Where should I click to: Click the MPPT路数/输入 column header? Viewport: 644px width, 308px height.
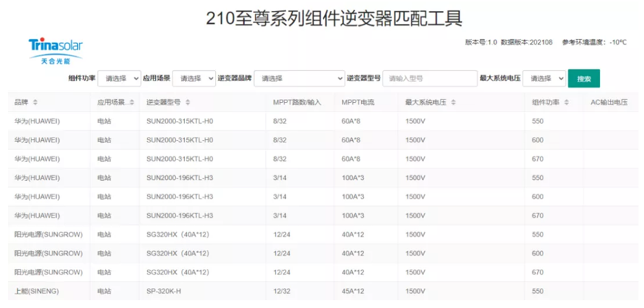tap(297, 103)
